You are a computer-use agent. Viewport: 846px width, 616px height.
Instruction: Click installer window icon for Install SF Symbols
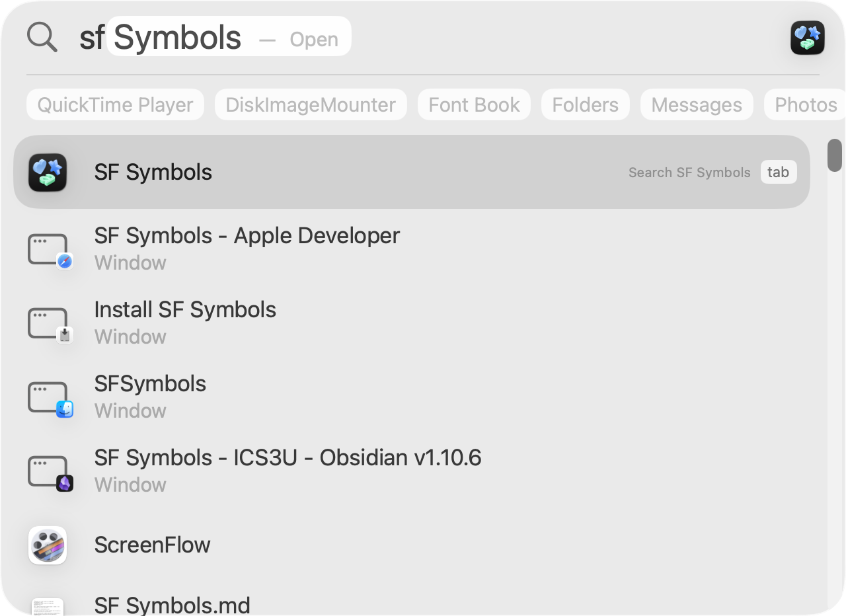[50, 325]
